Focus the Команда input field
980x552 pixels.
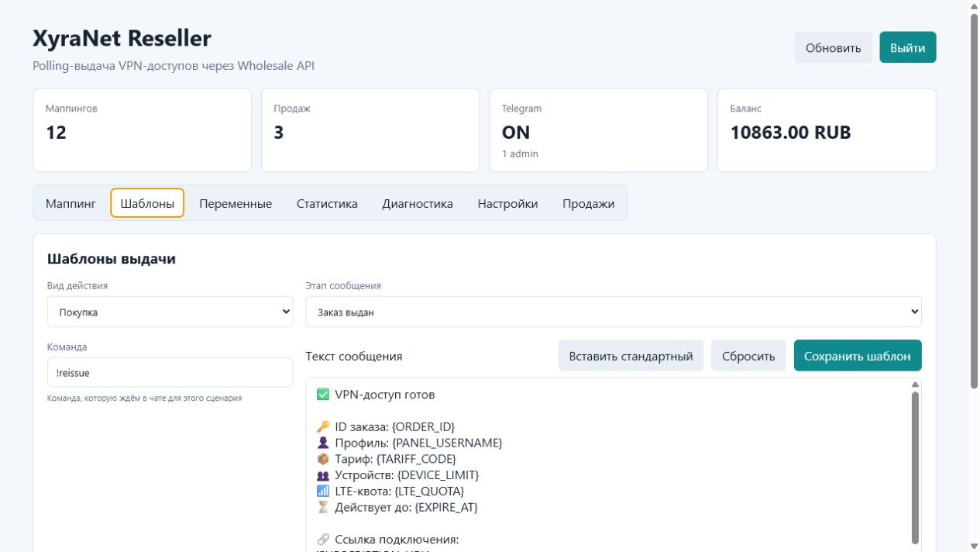coord(170,372)
